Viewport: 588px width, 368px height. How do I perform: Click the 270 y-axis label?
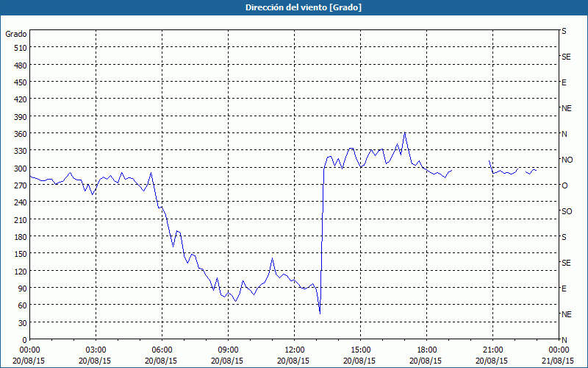(21, 185)
